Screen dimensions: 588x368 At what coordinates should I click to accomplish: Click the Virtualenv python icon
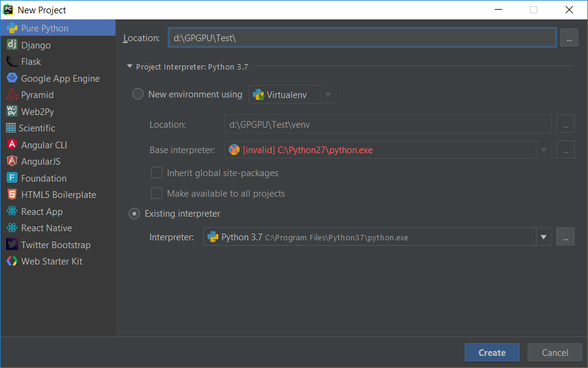[x=258, y=94]
